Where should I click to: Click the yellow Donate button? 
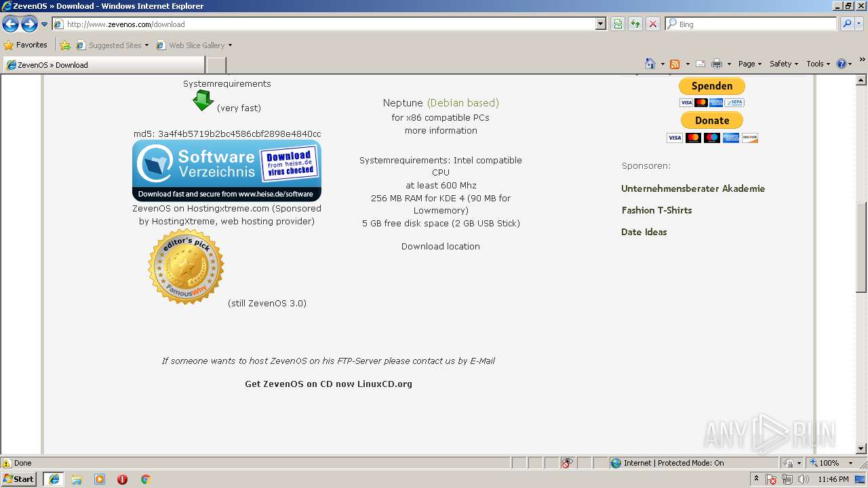click(x=712, y=120)
